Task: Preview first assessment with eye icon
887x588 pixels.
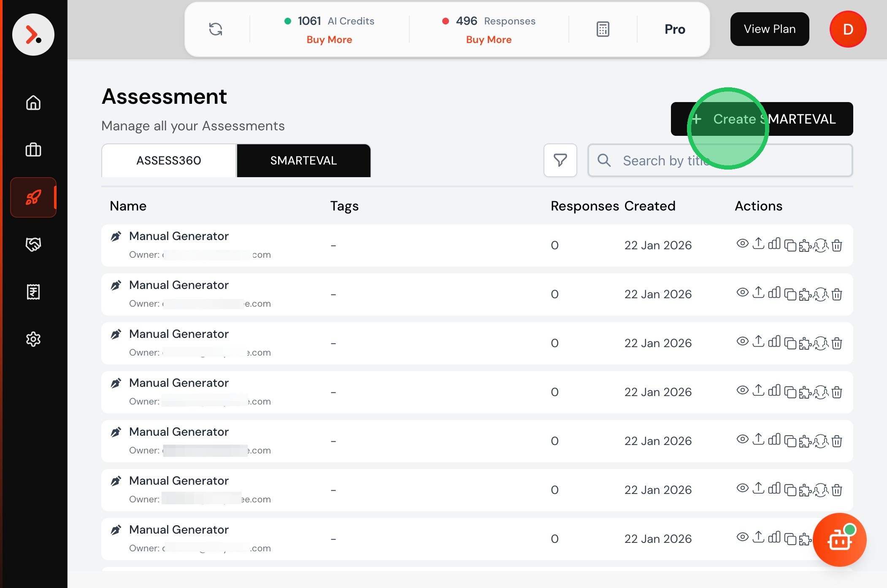Action: coord(742,243)
